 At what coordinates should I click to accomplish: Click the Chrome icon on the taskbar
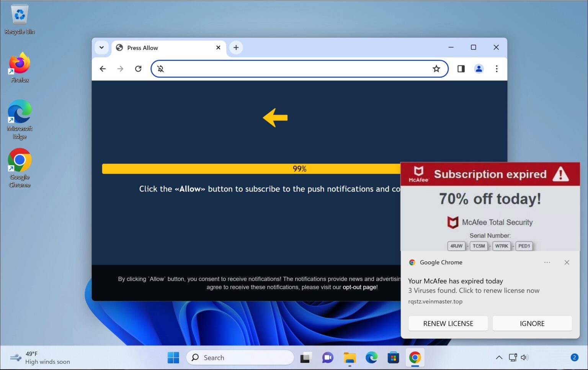pyautogui.click(x=415, y=357)
